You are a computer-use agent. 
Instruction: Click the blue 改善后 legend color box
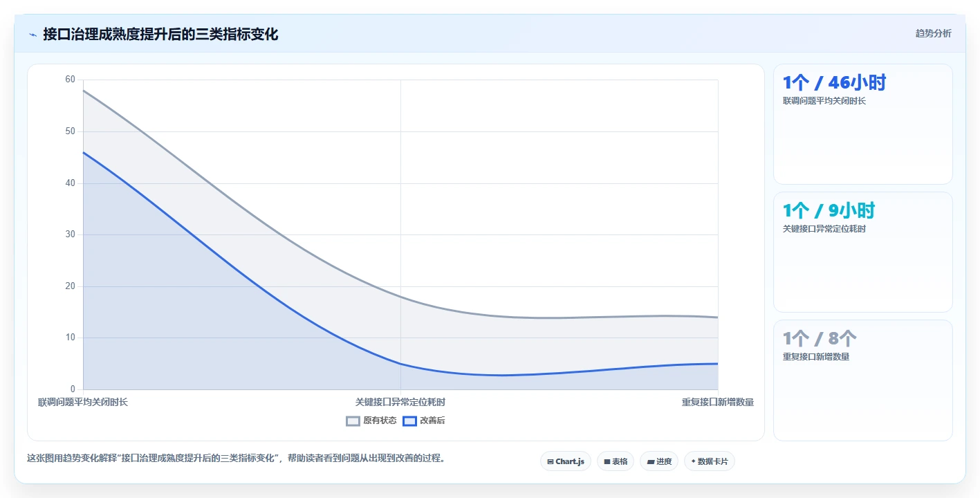point(409,421)
